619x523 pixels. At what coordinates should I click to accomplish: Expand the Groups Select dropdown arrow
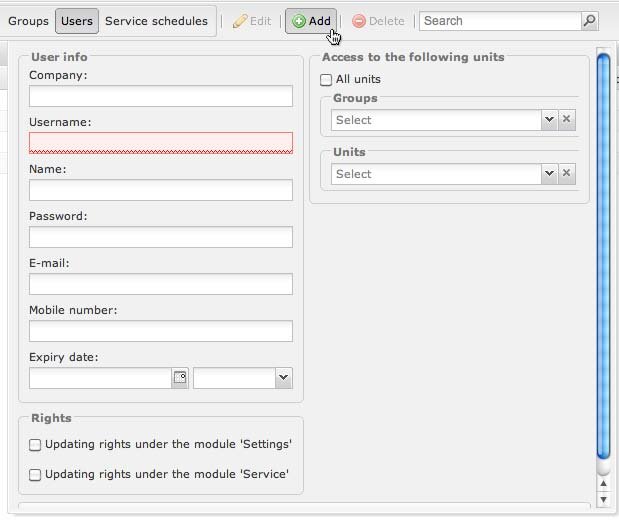[x=549, y=120]
